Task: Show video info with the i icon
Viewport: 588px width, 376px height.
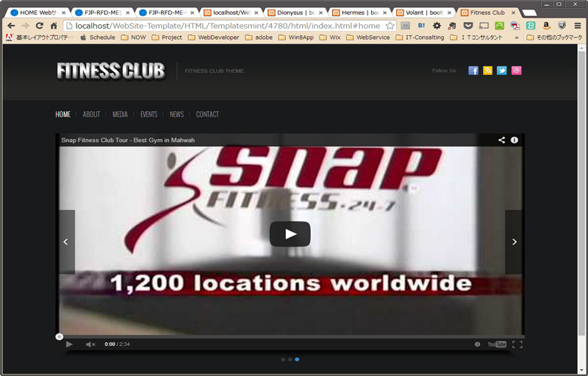Action: pyautogui.click(x=514, y=140)
